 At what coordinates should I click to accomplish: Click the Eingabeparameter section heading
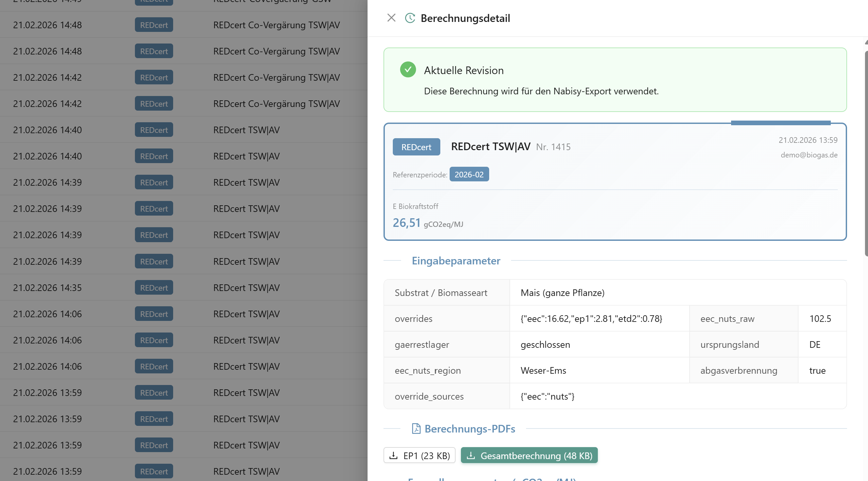[456, 261]
